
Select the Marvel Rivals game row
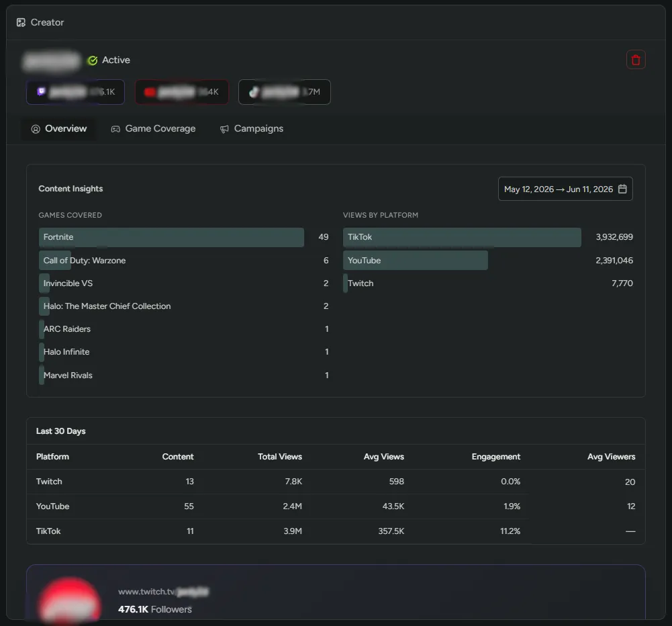coord(183,375)
